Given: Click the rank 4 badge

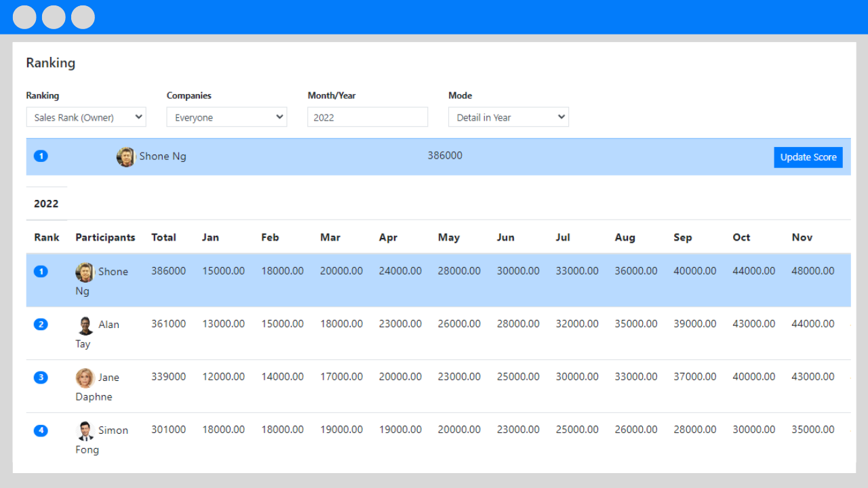Looking at the screenshot, I should coord(41,430).
